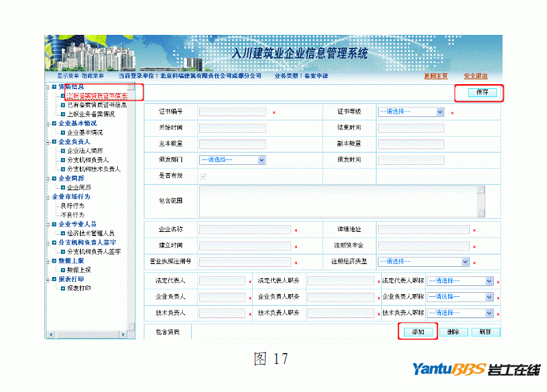Click the icon beside 报表打印 child item

[62, 288]
